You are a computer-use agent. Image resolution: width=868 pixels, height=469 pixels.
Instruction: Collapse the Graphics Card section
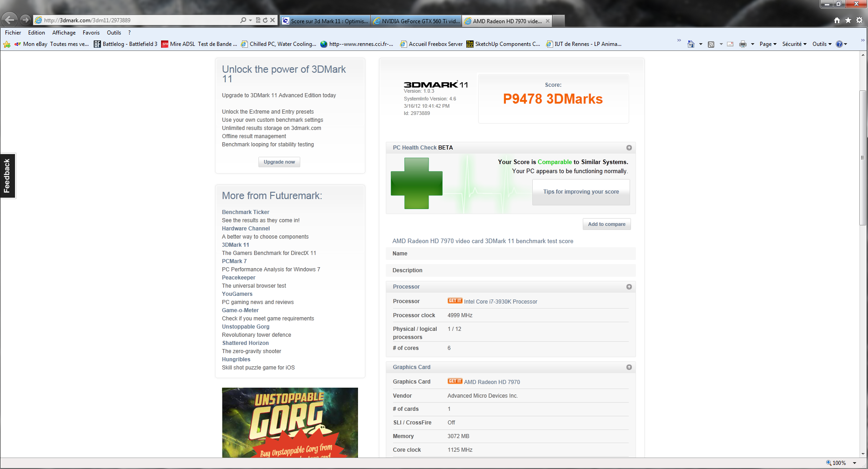(x=629, y=367)
